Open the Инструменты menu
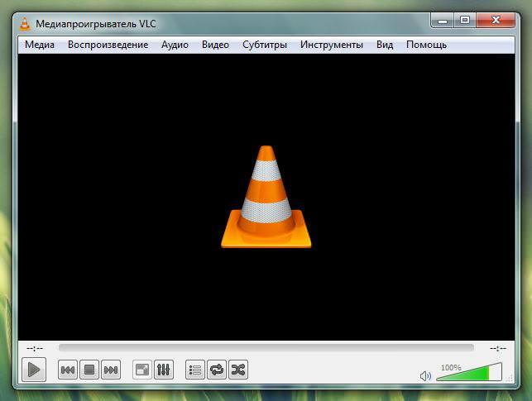This screenshot has width=532, height=401. point(332,45)
